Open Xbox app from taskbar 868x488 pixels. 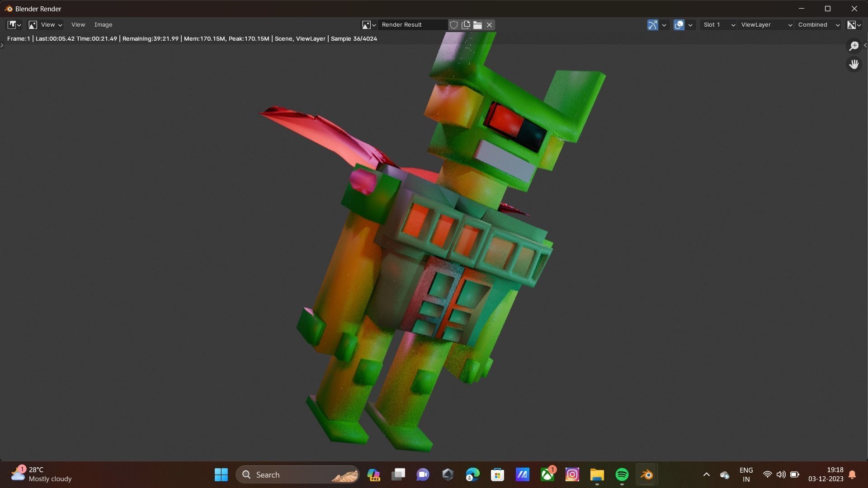(547, 474)
